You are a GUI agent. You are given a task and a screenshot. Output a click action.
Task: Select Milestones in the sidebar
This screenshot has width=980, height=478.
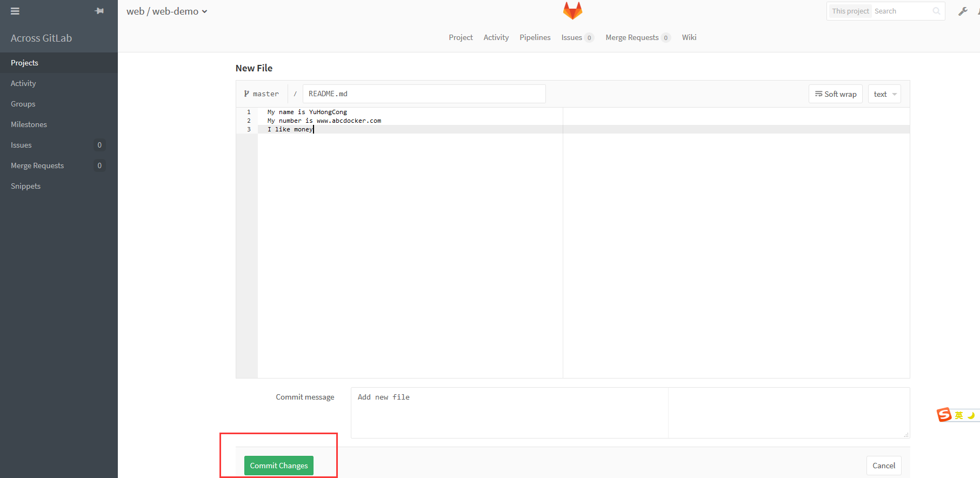59,124
